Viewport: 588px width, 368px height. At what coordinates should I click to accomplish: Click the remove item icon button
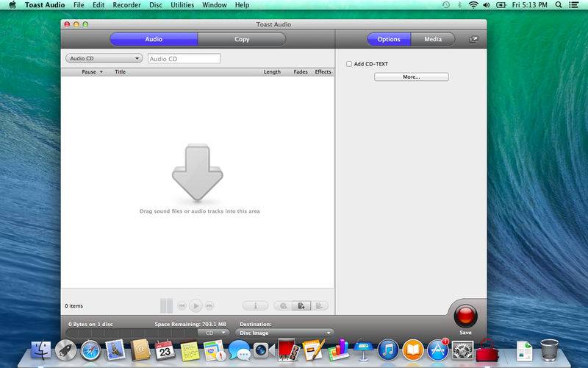319,305
